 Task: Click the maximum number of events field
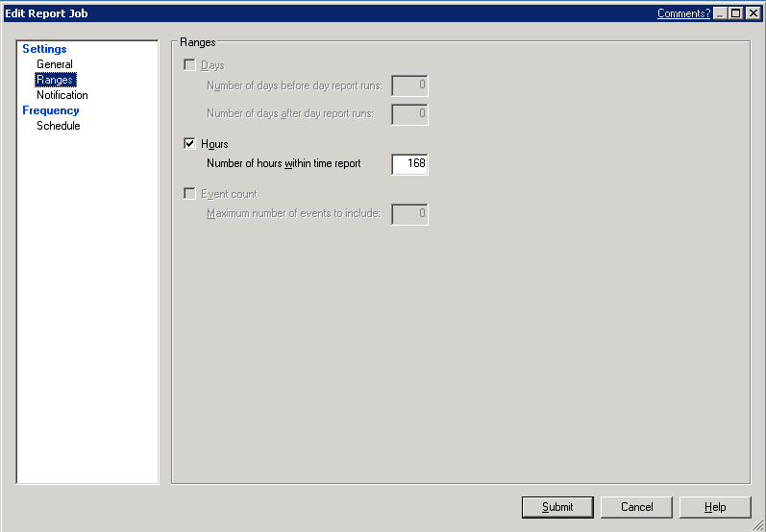409,214
